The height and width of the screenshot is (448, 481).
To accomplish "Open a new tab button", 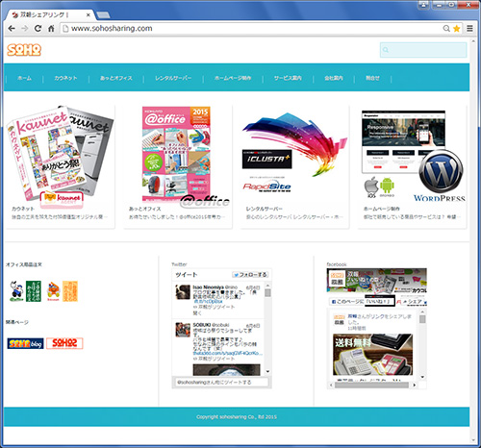I will point(103,14).
